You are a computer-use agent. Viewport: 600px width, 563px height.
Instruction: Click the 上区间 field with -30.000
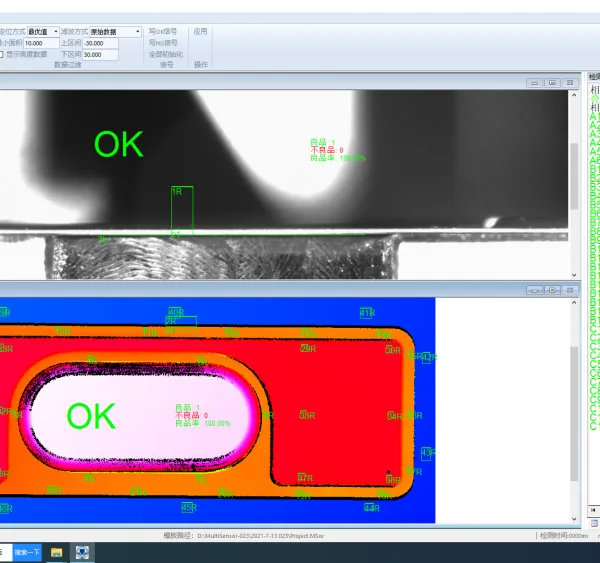(x=100, y=43)
